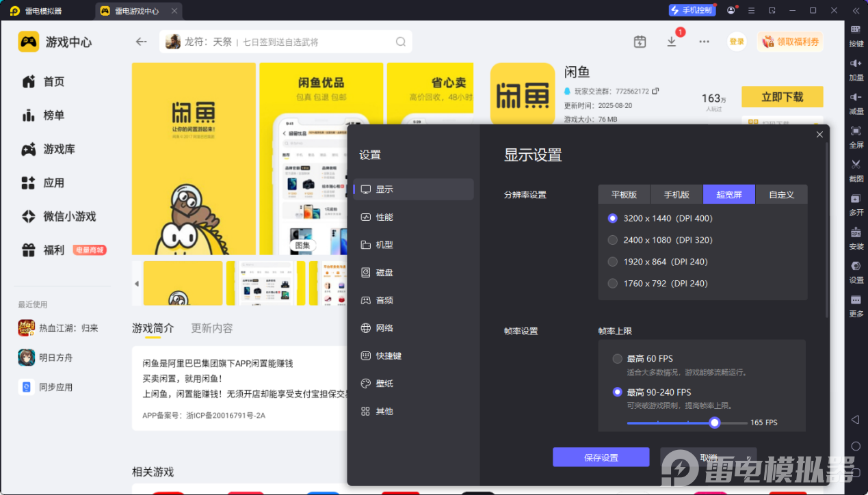Click the install APK (安装) icon
The image size is (868, 495).
click(856, 232)
